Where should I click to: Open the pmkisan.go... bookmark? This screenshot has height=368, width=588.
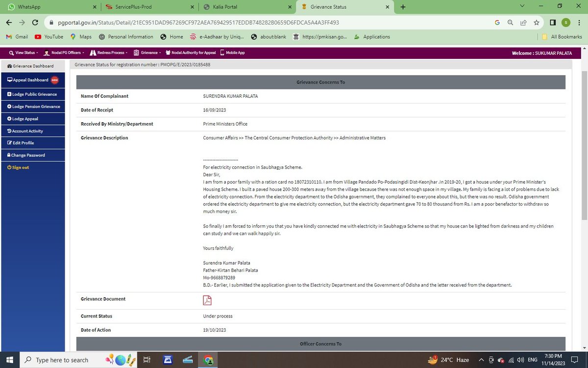coord(320,37)
